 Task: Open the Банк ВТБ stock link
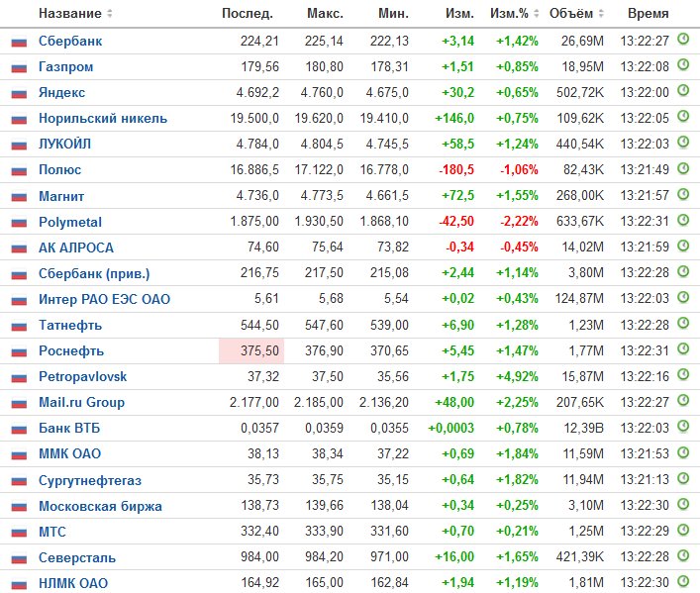coord(69,429)
